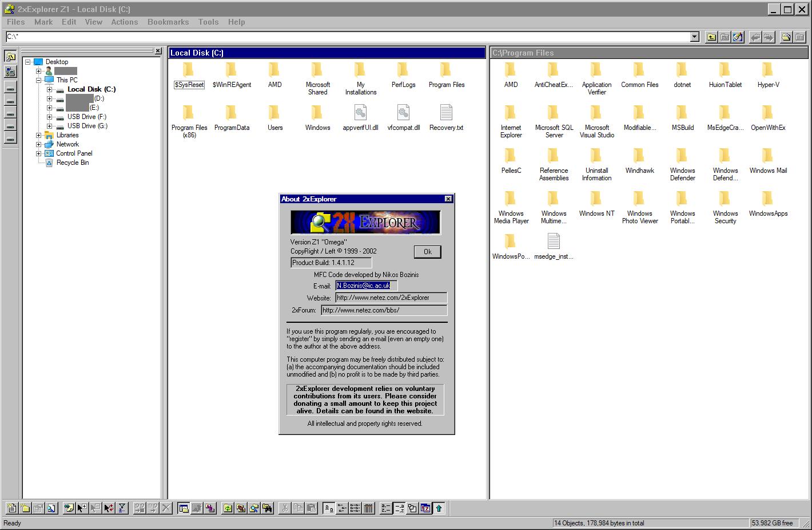Image resolution: width=812 pixels, height=530 pixels.
Task: Open the address bar dropdown arrow
Action: 695,37
